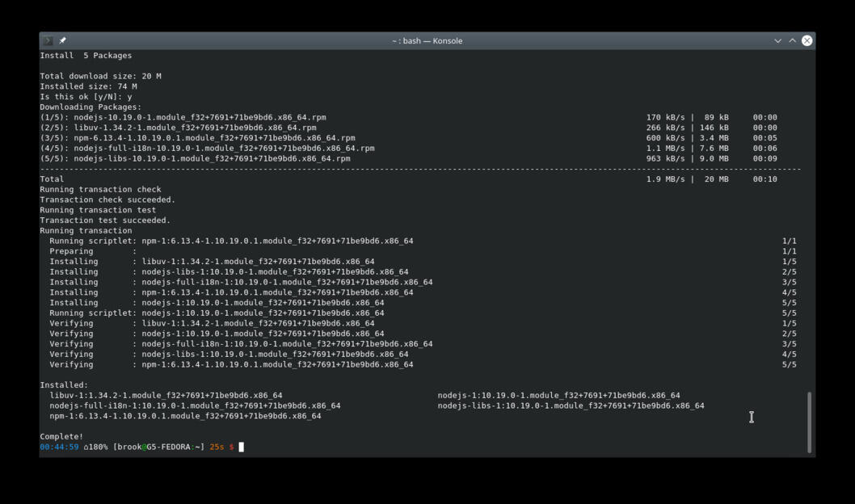Click the "600 kB/s" download speed value
This screenshot has width=855, height=504.
tap(665, 138)
